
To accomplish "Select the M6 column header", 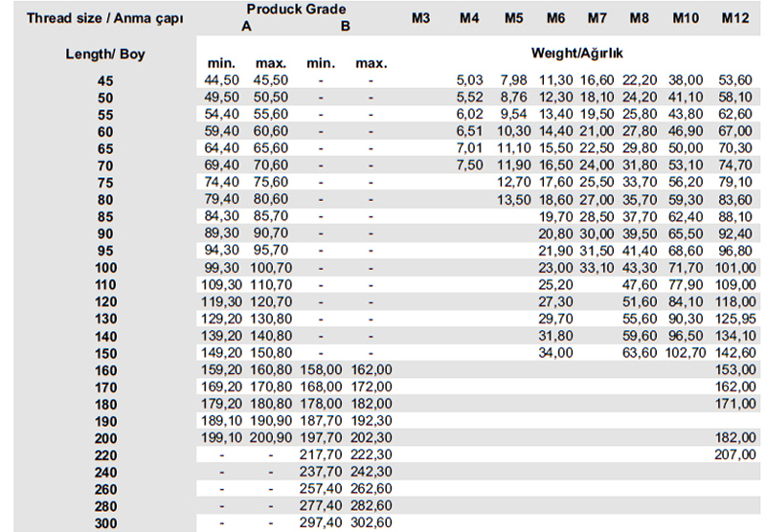I will [x=555, y=18].
